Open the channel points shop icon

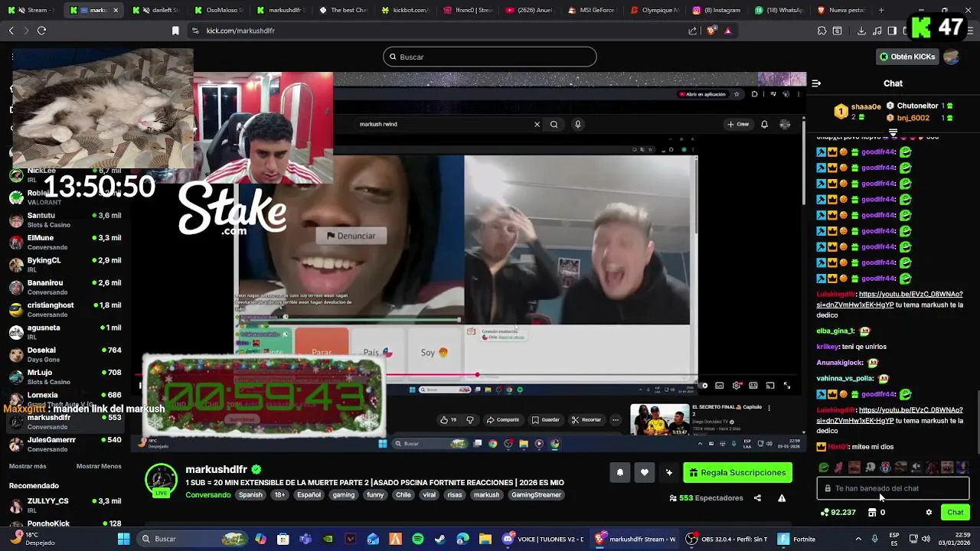tap(872, 513)
